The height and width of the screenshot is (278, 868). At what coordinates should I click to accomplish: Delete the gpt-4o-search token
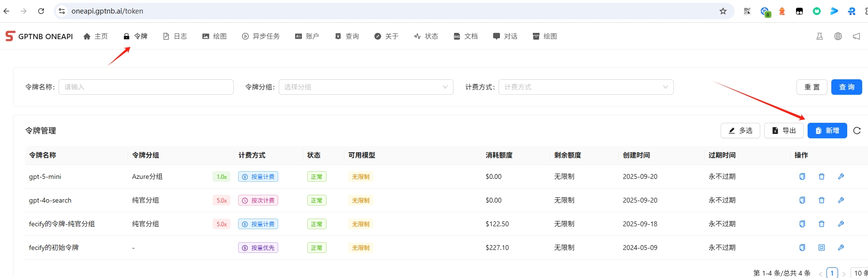(822, 200)
